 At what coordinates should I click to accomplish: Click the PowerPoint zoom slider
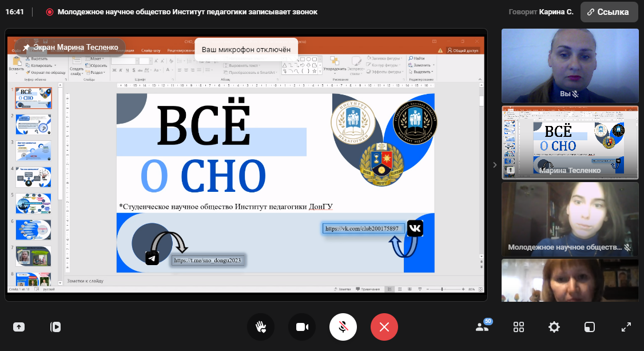coord(445,289)
